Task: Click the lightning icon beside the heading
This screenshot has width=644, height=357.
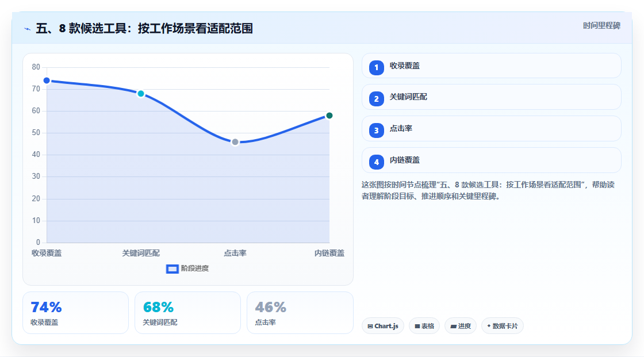Action: click(28, 29)
